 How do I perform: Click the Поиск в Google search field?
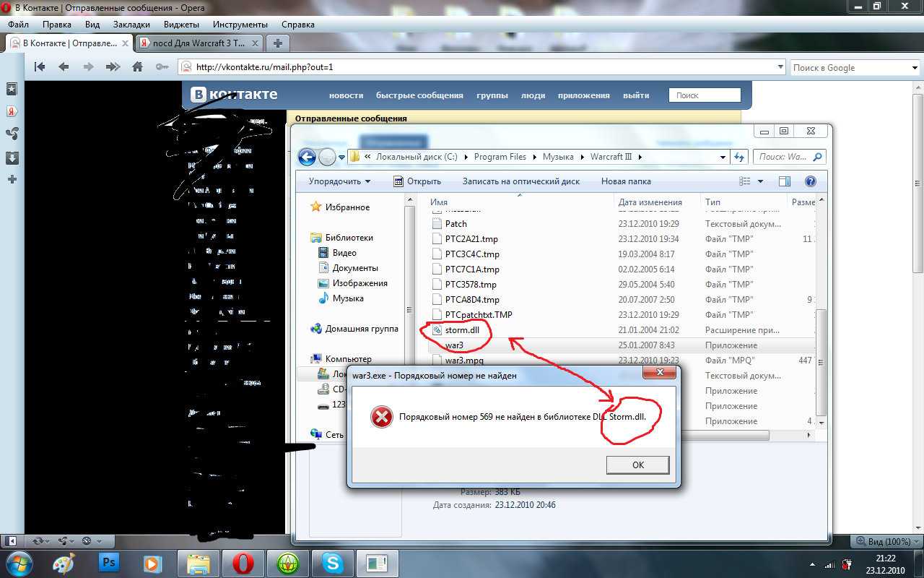[x=848, y=67]
